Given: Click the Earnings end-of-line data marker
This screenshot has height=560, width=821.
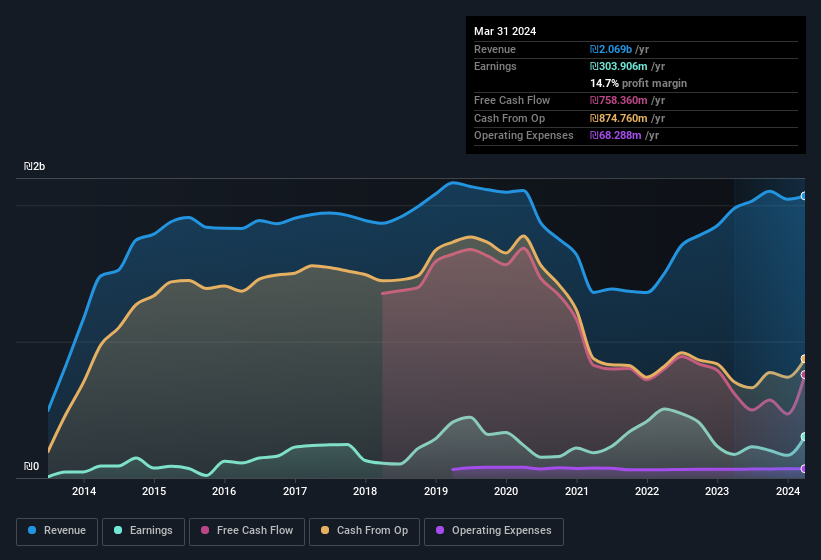Looking at the screenshot, I should coord(804,436).
